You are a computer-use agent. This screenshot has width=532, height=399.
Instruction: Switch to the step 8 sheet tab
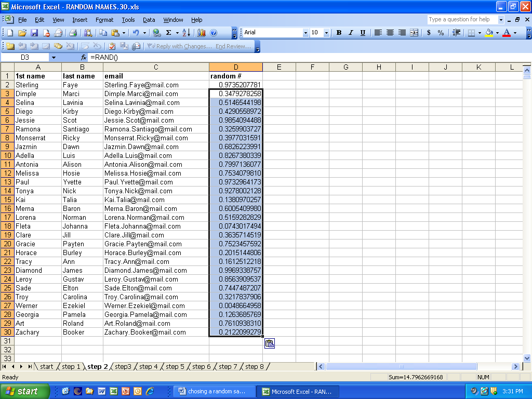point(255,366)
